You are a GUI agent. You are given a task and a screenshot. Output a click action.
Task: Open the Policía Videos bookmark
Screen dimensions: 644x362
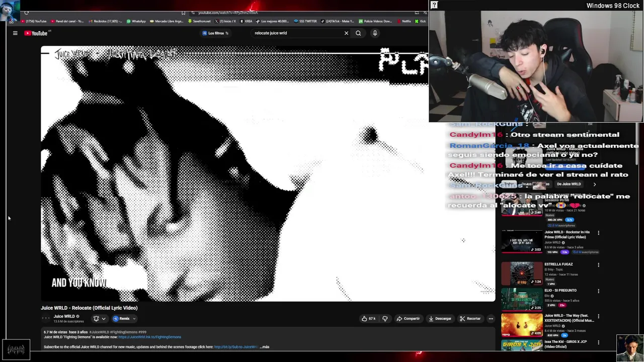[375, 21]
